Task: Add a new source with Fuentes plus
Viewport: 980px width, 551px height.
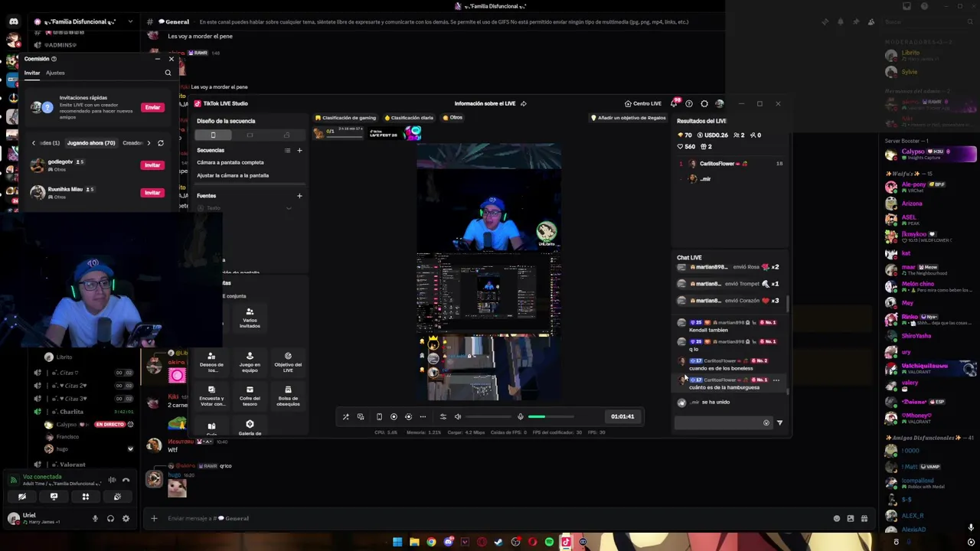Action: pos(299,196)
